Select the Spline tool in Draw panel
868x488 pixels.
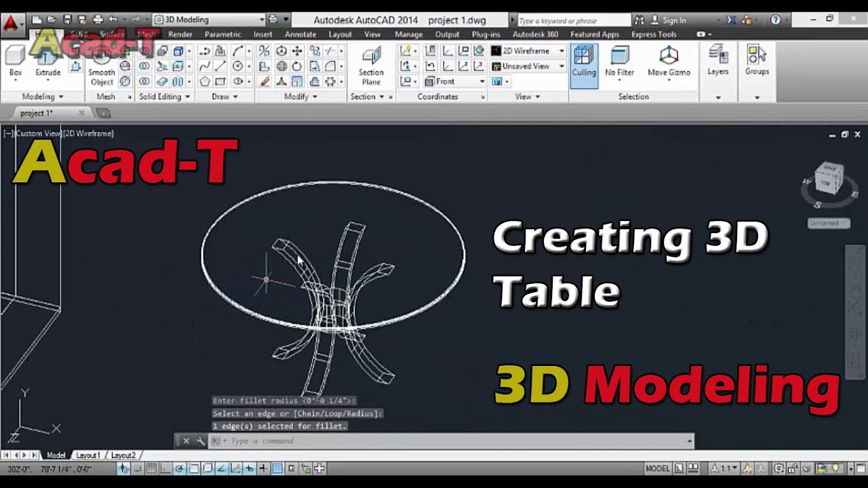click(x=205, y=66)
